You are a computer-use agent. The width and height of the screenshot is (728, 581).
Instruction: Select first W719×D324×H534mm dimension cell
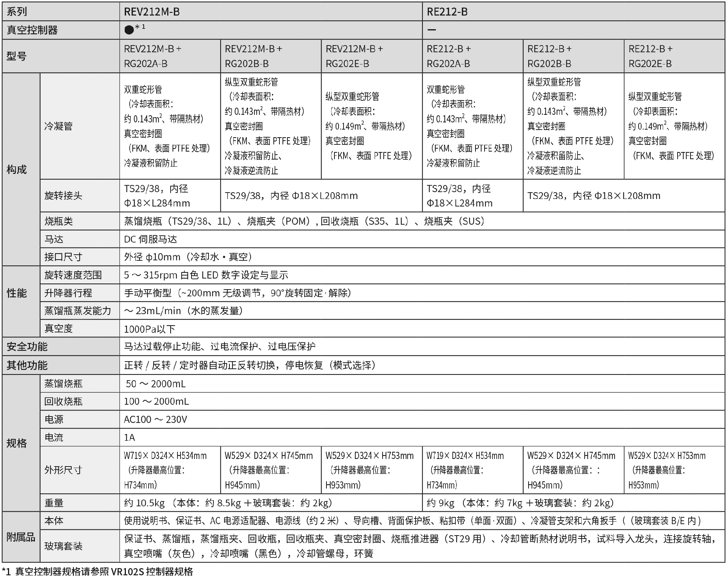click(x=170, y=470)
